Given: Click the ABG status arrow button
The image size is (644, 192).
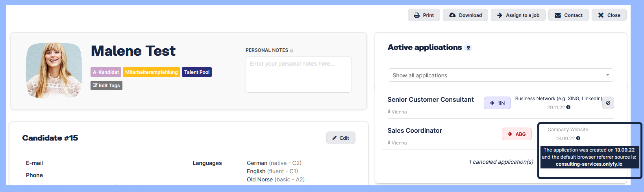Looking at the screenshot, I should pyautogui.click(x=516, y=134).
